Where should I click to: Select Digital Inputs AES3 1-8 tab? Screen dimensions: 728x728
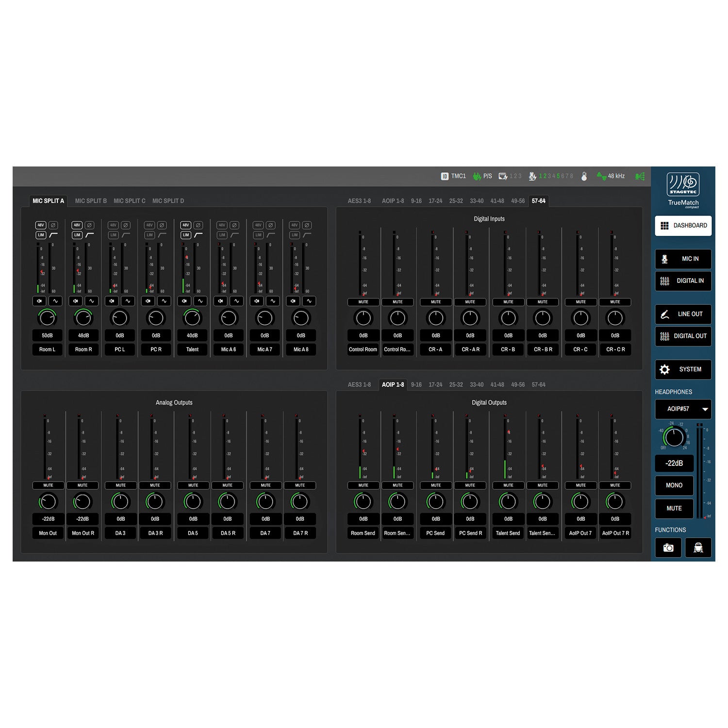[x=359, y=201]
